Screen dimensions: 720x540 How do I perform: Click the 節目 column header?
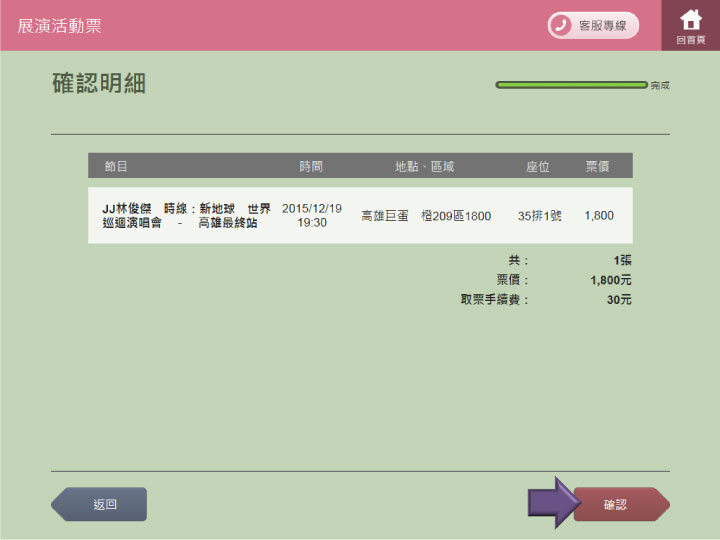click(x=116, y=166)
